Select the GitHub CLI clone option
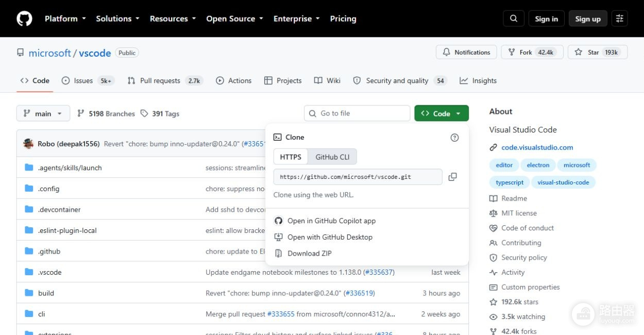This screenshot has height=335, width=644. 332,157
